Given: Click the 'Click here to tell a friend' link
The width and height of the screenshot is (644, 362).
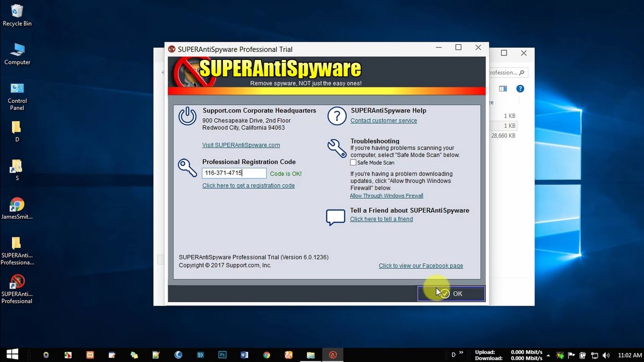Looking at the screenshot, I should tap(381, 219).
